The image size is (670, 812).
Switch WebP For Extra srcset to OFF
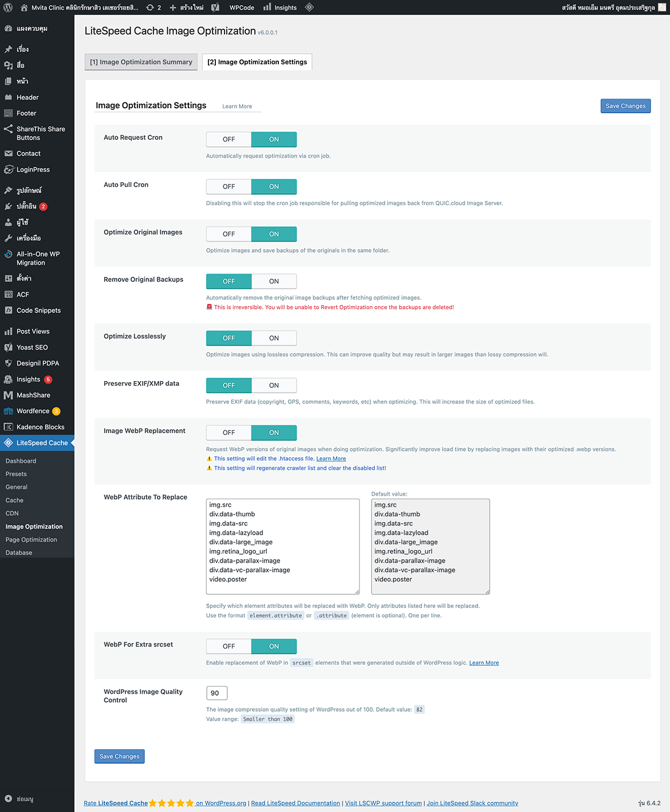point(228,646)
